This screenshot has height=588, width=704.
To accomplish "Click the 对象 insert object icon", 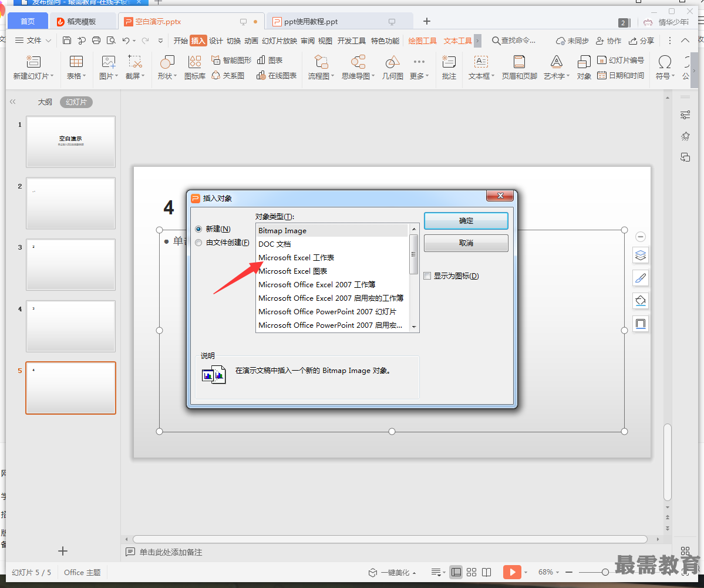I will tap(584, 68).
